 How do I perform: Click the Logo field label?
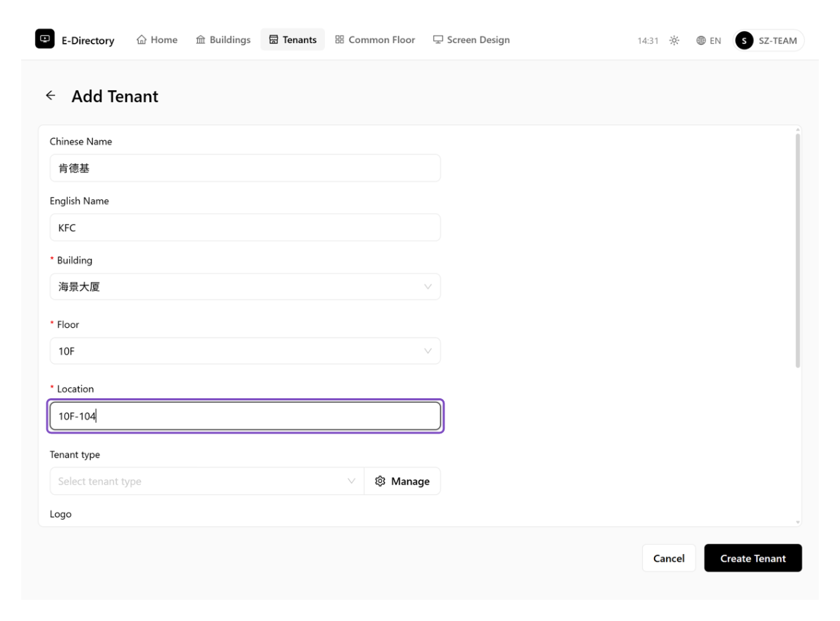tap(61, 514)
